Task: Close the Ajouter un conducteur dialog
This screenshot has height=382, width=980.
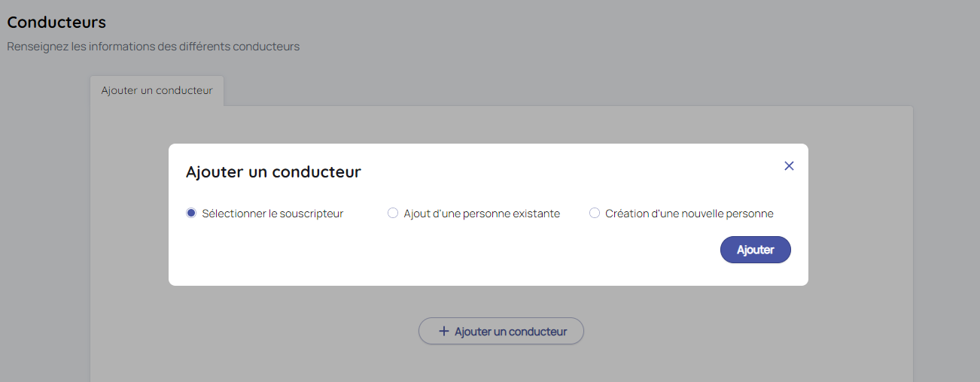Action: [x=789, y=166]
